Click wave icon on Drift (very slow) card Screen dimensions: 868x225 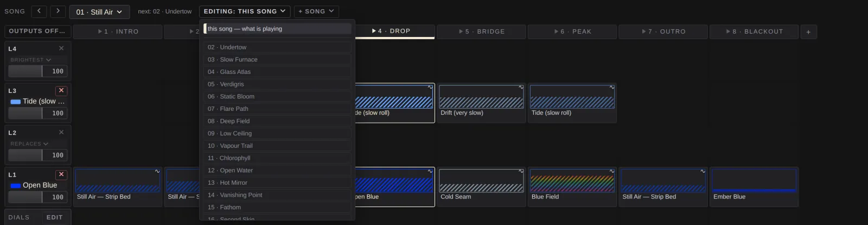[x=521, y=87]
